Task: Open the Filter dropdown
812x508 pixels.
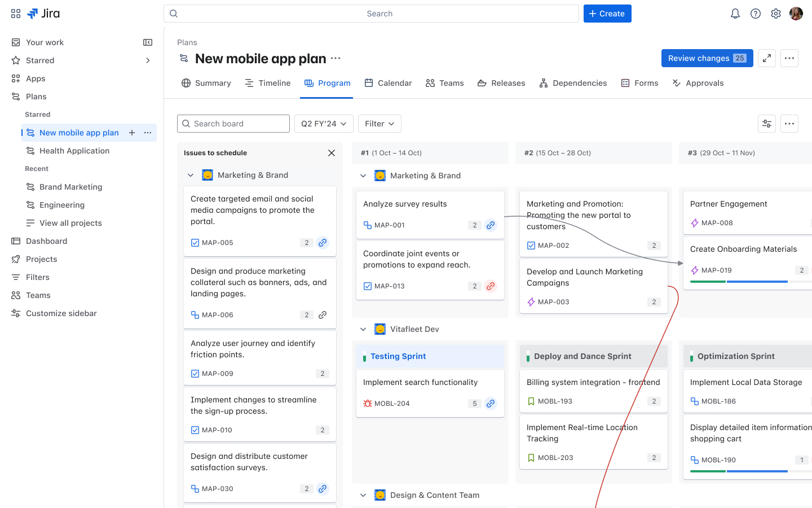Action: click(x=379, y=124)
